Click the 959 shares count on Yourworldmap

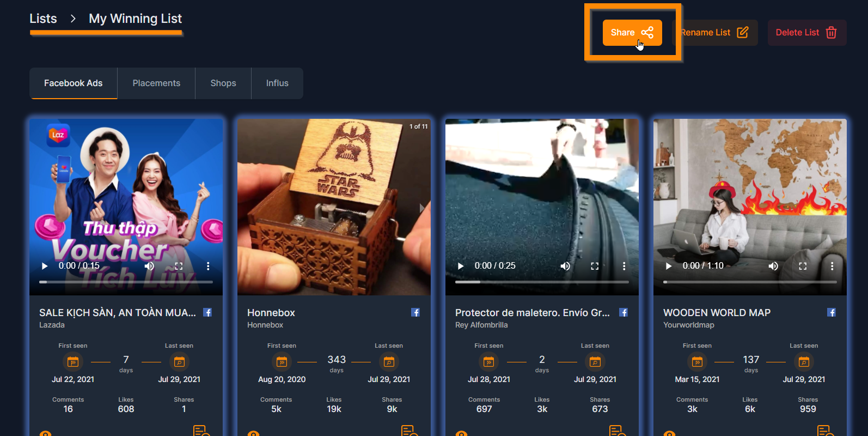coord(808,409)
